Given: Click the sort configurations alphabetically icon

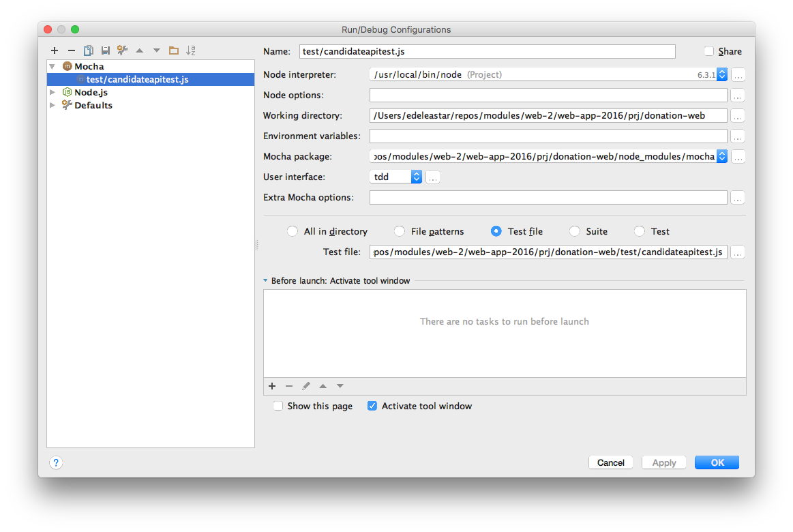Looking at the screenshot, I should [191, 50].
